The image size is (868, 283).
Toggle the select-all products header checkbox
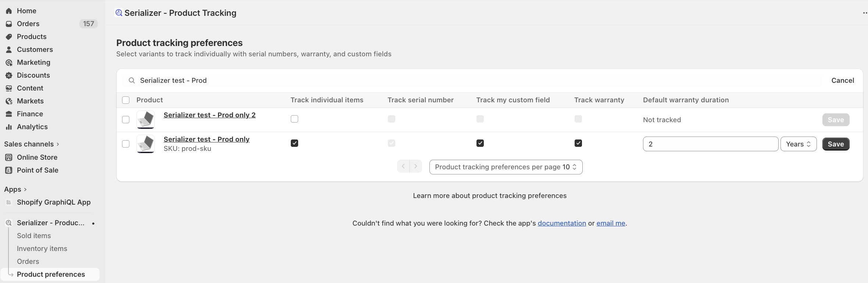point(126,100)
